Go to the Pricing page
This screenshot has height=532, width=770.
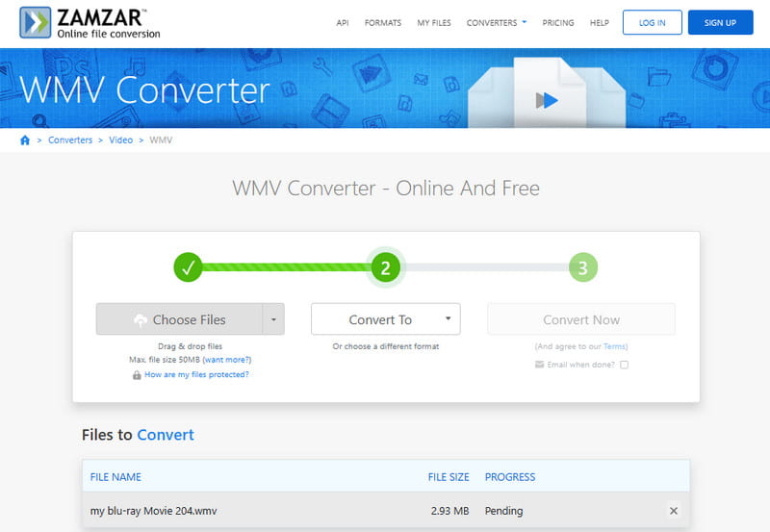[557, 22]
